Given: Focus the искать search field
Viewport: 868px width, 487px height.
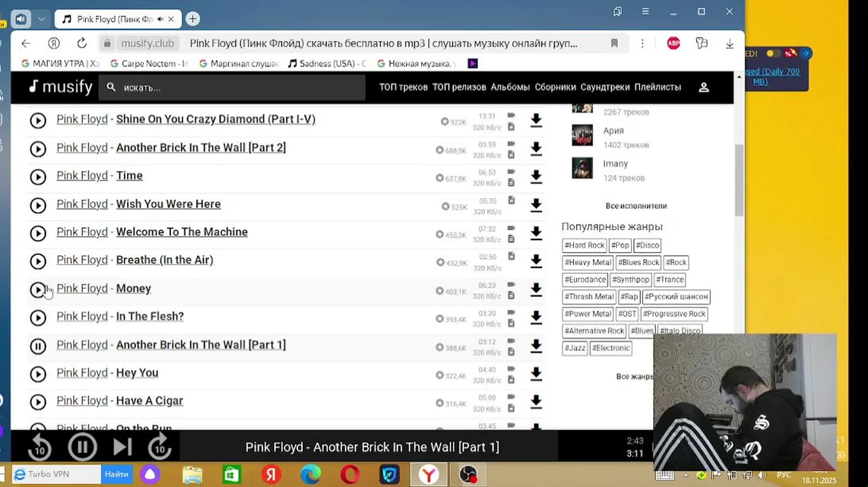Looking at the screenshot, I should point(232,87).
